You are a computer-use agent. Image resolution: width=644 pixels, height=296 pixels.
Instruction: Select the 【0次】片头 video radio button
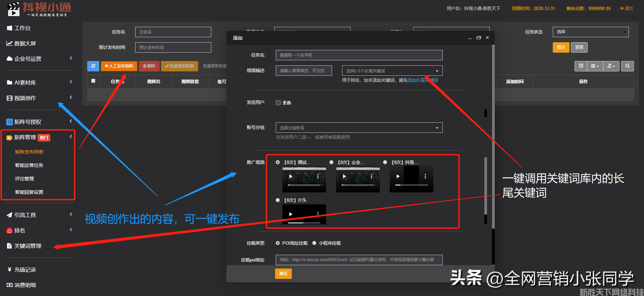coord(278,200)
